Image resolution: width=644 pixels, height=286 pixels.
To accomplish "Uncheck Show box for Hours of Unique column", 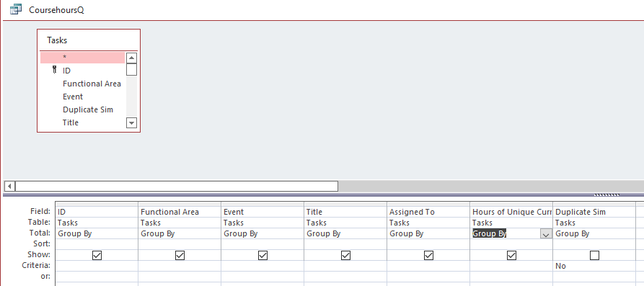I will (511, 255).
